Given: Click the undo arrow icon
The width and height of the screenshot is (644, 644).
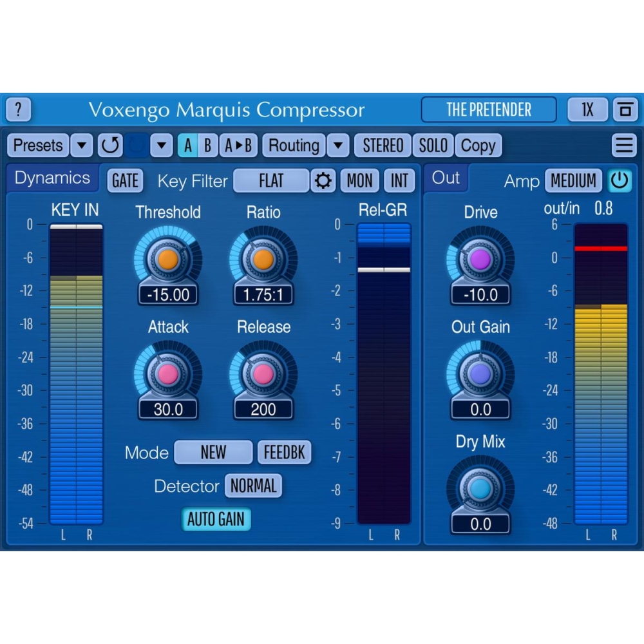Looking at the screenshot, I should click(x=110, y=146).
